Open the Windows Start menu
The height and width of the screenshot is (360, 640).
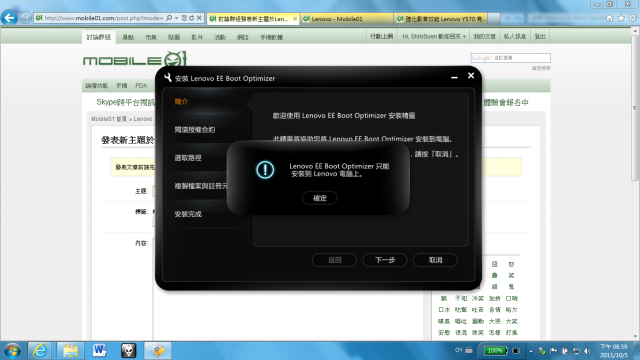12,351
